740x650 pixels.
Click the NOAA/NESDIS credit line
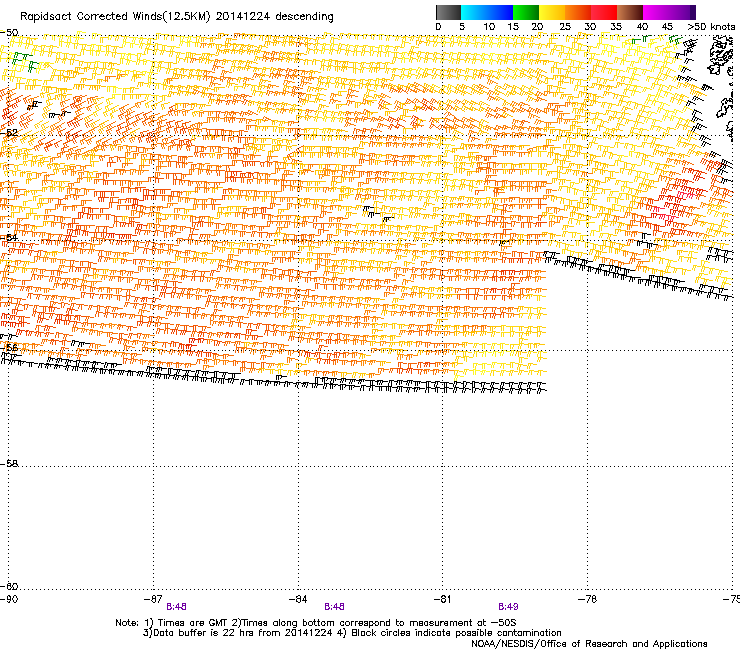point(589,644)
